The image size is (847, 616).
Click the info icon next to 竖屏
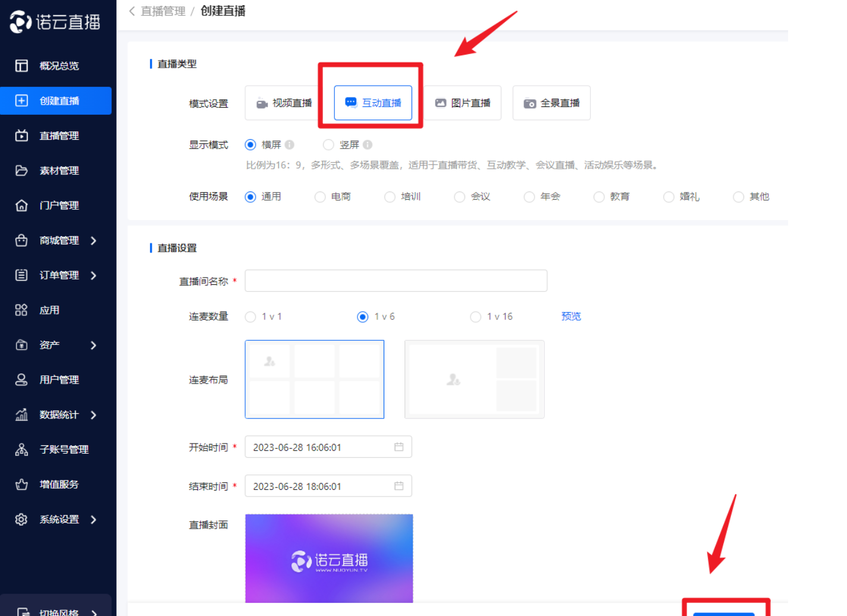tap(368, 144)
